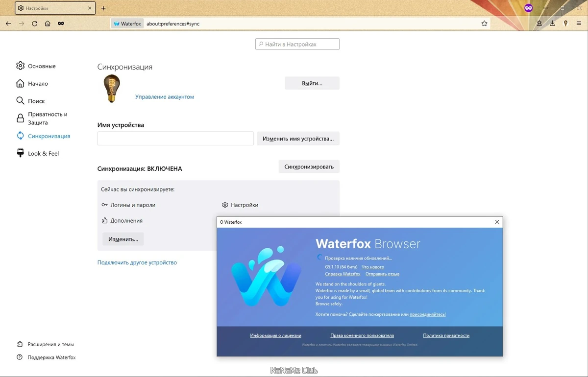Open Подключить другое устройство link

point(137,262)
